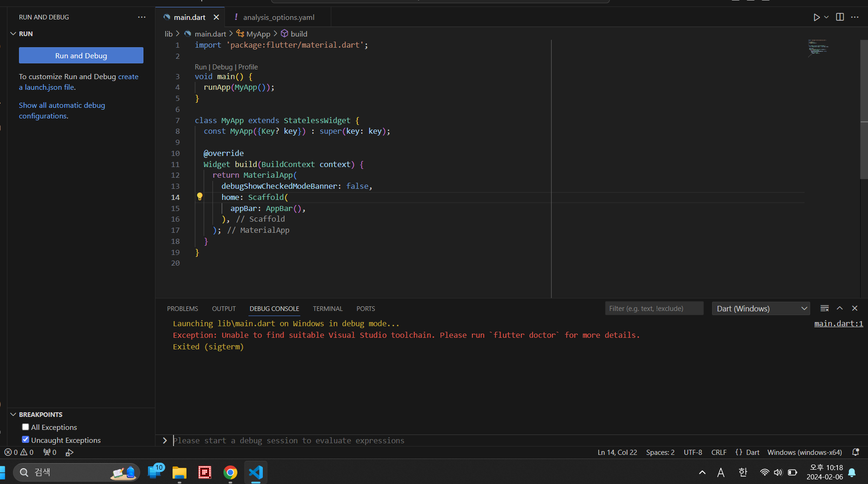Collapse the RUN section
Screen dimensions: 868x484
pos(13,34)
